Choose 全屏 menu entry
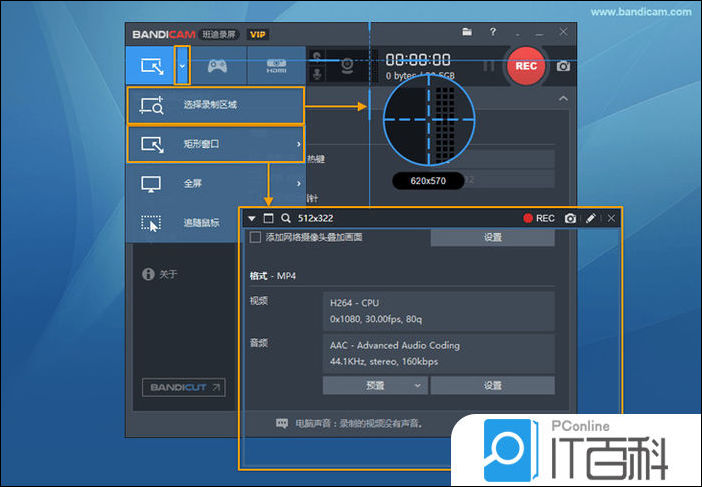This screenshot has height=487, width=702. pos(216,184)
